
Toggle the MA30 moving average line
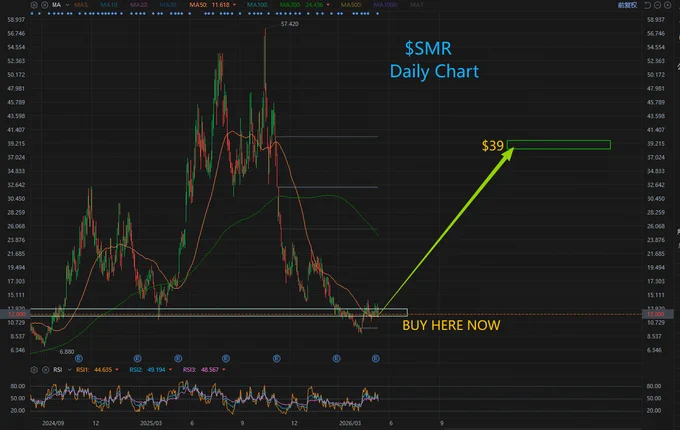click(x=168, y=5)
